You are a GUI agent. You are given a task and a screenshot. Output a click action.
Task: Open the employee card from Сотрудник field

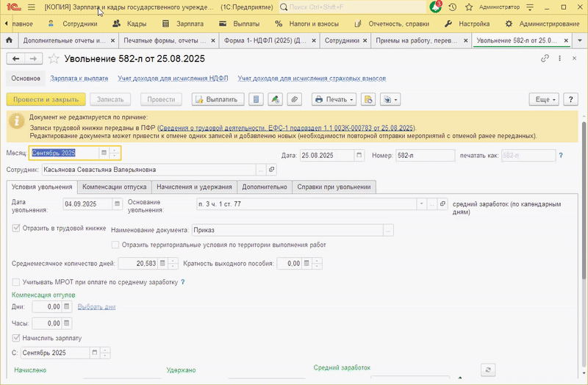coord(271,170)
